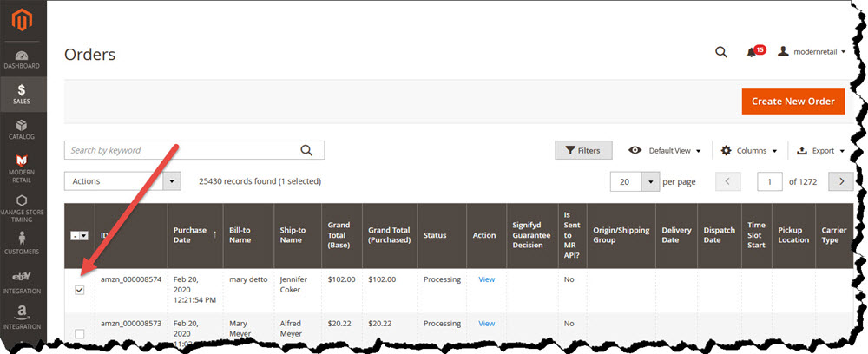The image size is (868, 354).
Task: Click Processing status for mary detto order
Action: (x=443, y=279)
